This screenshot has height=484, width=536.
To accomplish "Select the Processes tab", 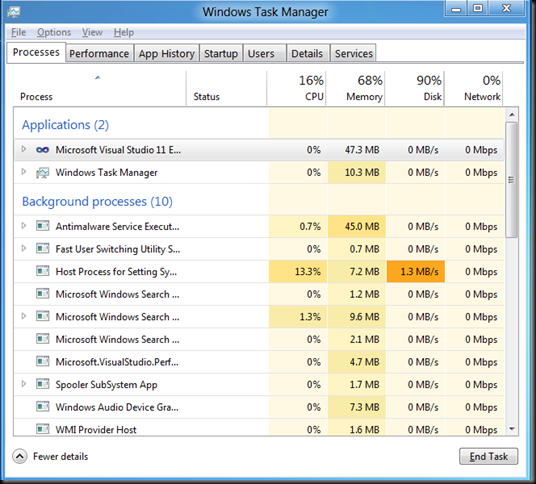I will point(36,52).
